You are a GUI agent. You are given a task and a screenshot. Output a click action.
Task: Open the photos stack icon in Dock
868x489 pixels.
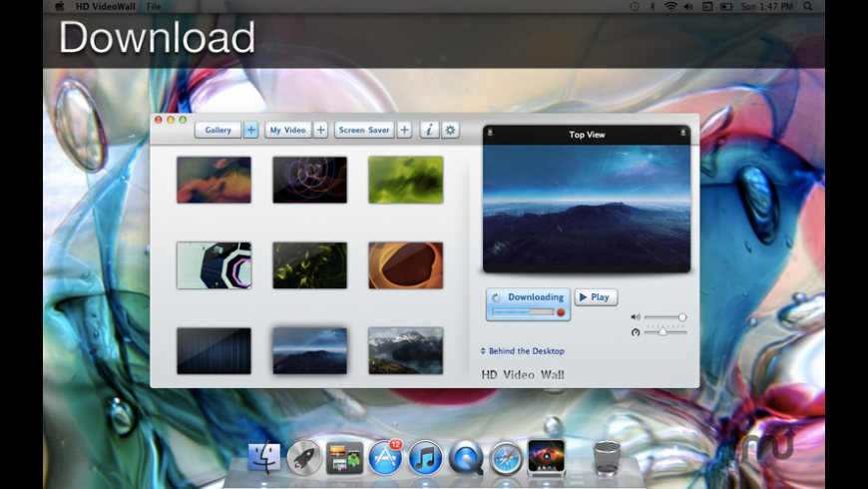(x=344, y=458)
